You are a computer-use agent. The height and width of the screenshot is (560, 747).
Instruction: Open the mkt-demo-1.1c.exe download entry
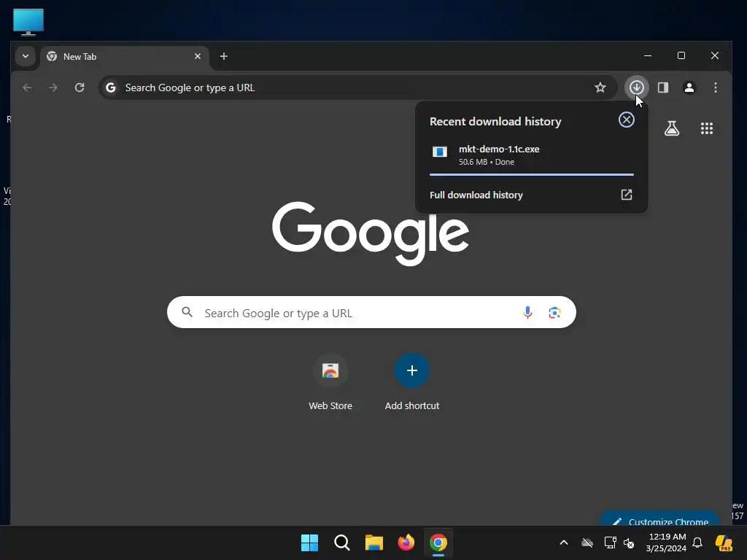(532, 155)
